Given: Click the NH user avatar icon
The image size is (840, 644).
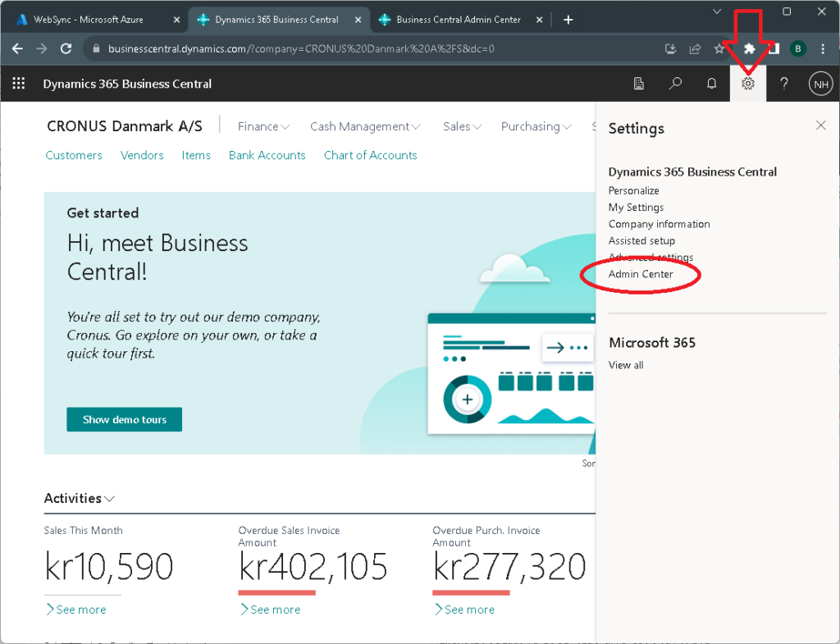Looking at the screenshot, I should click(820, 83).
